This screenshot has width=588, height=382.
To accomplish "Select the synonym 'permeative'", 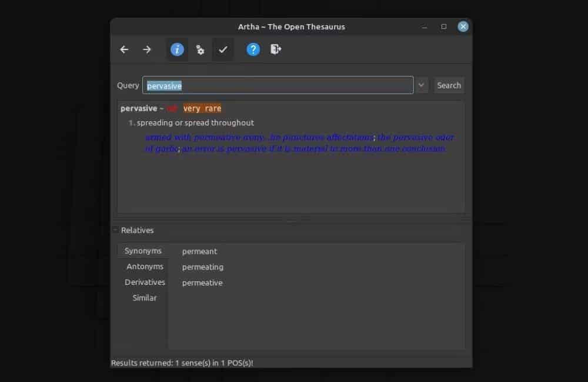I will (x=202, y=283).
